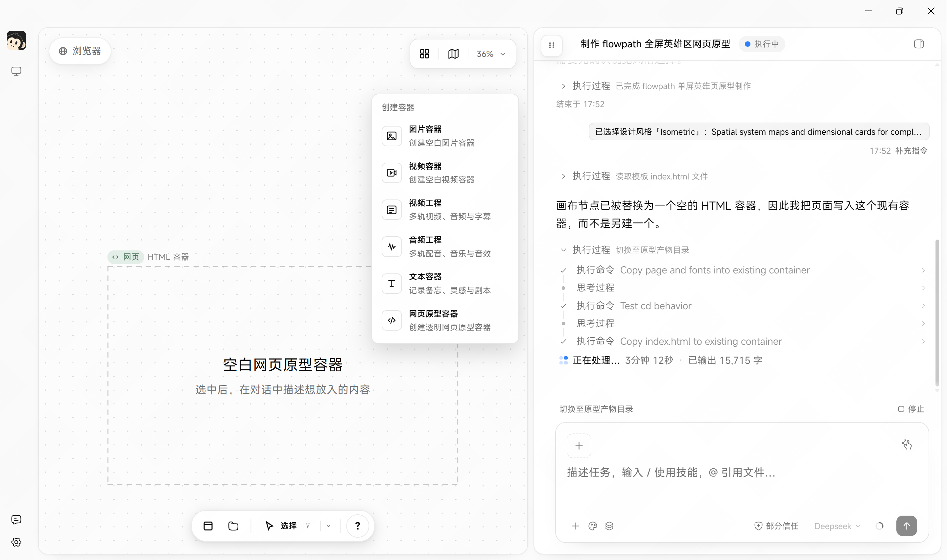Click the container layout toolbar icon
This screenshot has width=947, height=560.
pos(208,526)
